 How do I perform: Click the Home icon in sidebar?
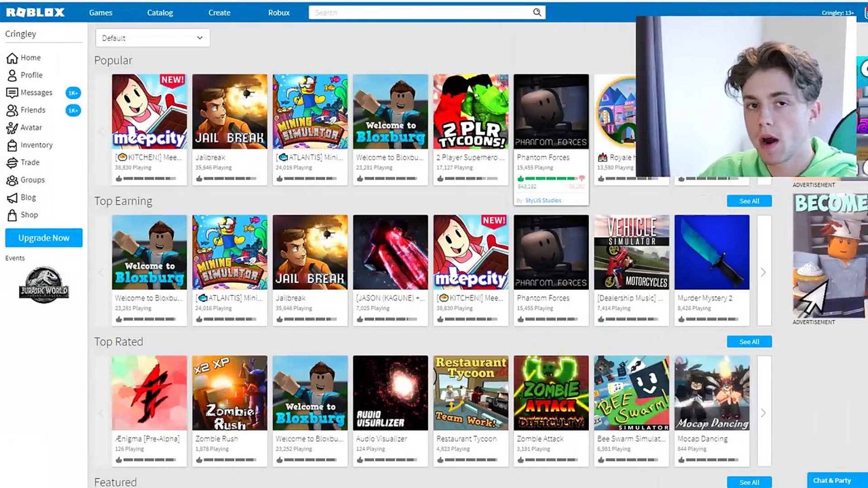click(x=12, y=58)
